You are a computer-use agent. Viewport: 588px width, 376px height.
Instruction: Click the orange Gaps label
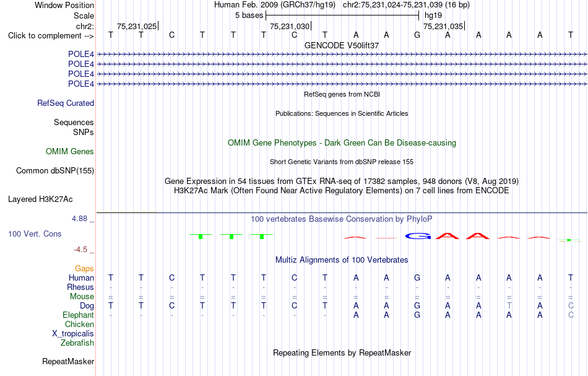coord(84,268)
